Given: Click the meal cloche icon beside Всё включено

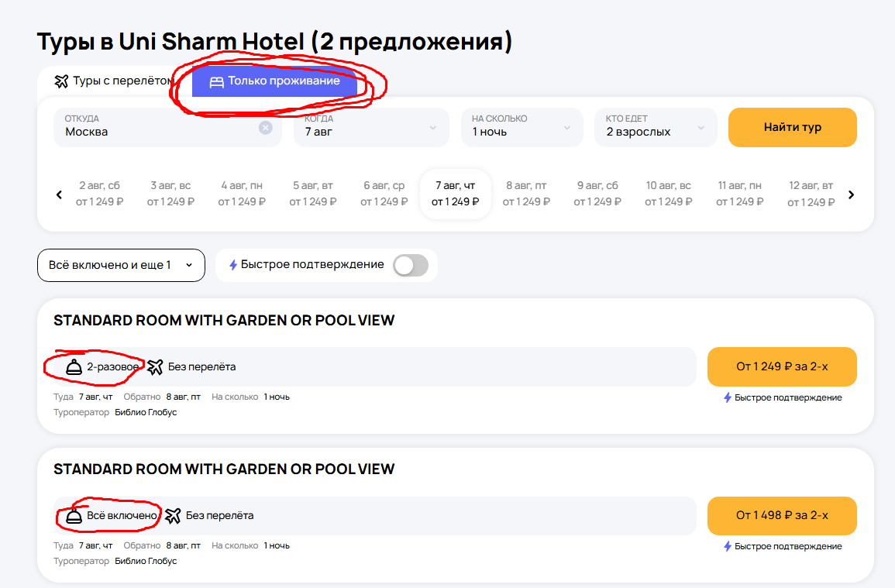Looking at the screenshot, I should point(74,515).
